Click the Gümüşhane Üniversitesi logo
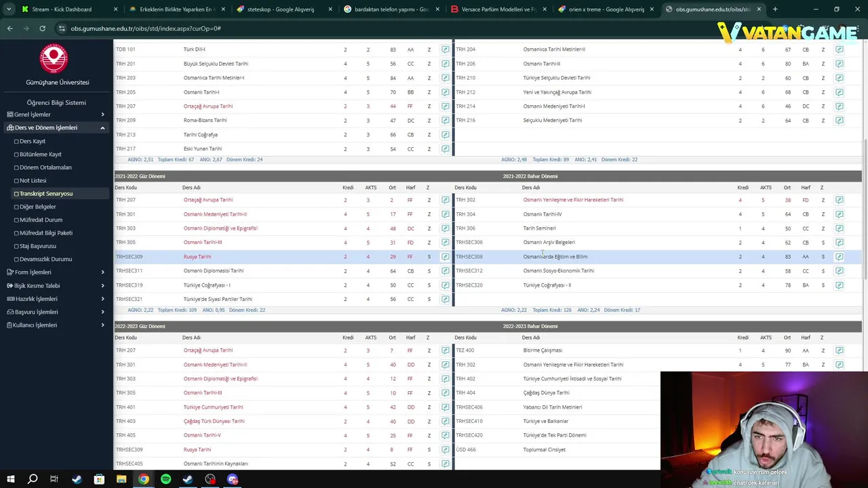The image size is (868, 488). (54, 59)
